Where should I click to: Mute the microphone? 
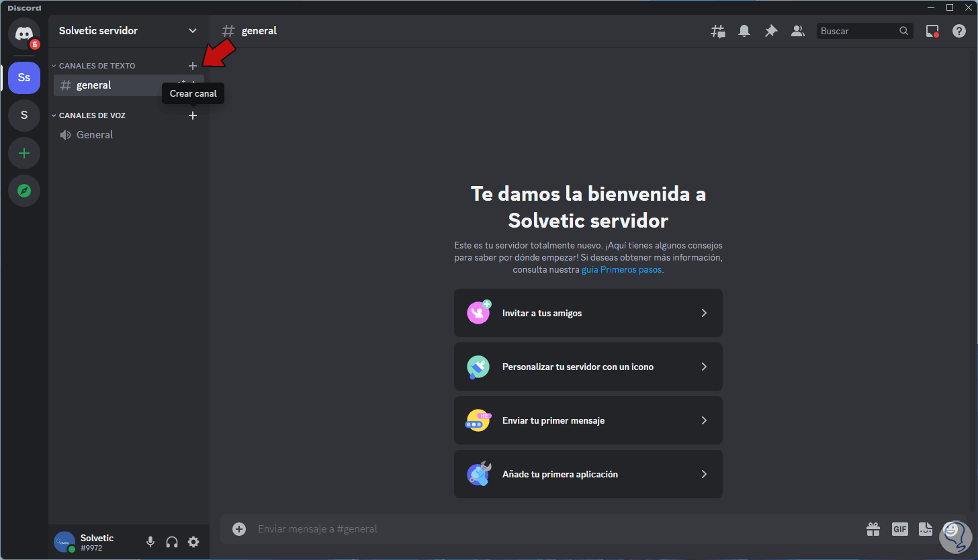(150, 542)
